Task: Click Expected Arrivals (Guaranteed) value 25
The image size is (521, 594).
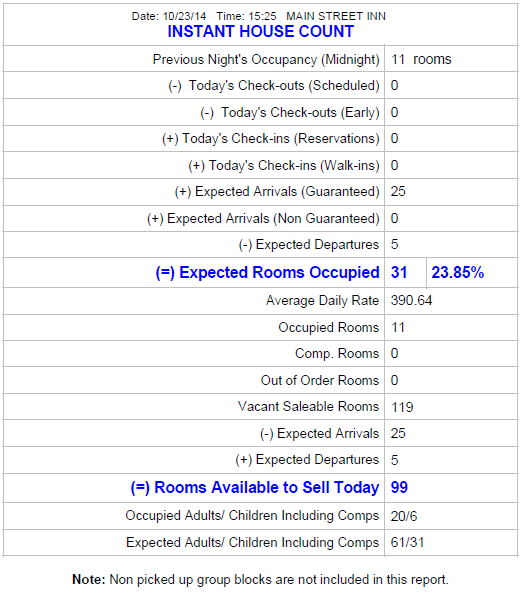Action: 398,191
